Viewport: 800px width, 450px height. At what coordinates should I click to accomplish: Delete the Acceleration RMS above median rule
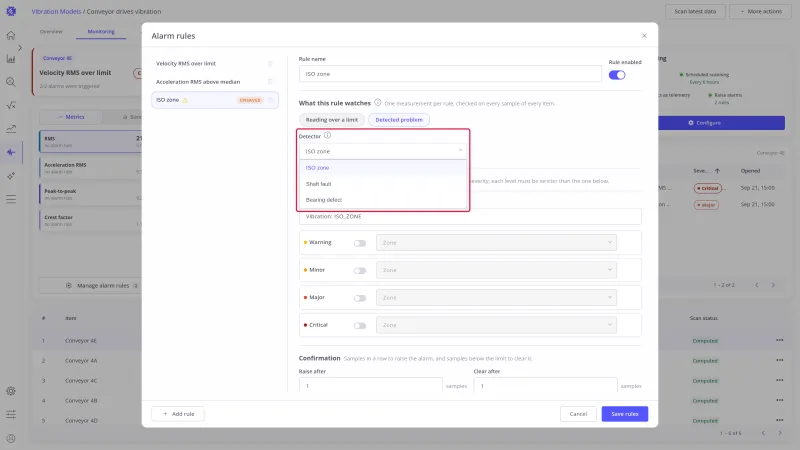(270, 82)
